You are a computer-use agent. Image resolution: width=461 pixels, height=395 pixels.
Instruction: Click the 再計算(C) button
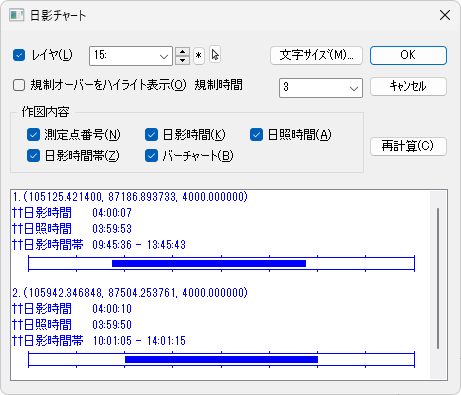click(x=408, y=146)
